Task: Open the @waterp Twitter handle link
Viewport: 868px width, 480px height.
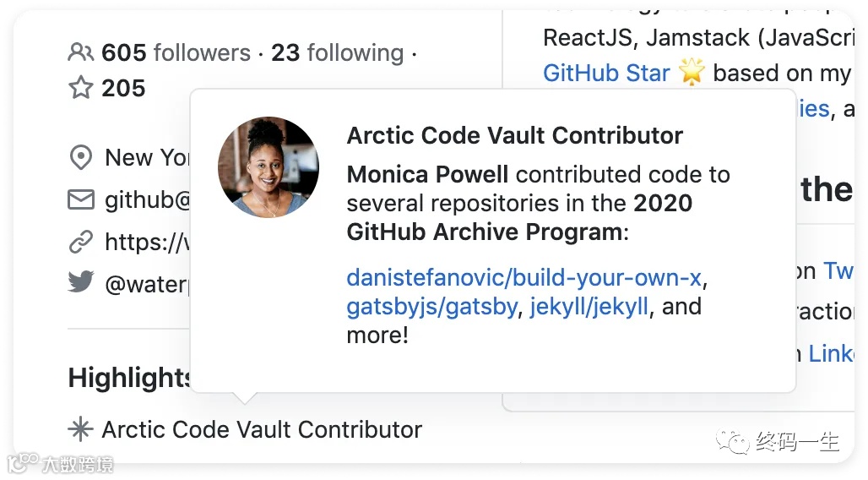Action: click(x=147, y=284)
